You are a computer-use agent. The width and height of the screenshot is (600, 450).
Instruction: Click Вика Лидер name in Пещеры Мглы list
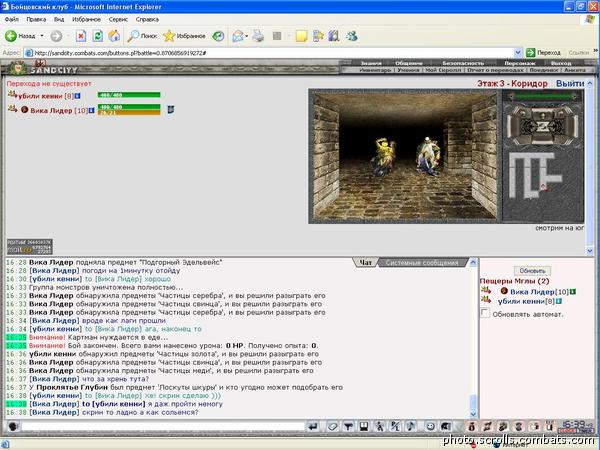(532, 292)
